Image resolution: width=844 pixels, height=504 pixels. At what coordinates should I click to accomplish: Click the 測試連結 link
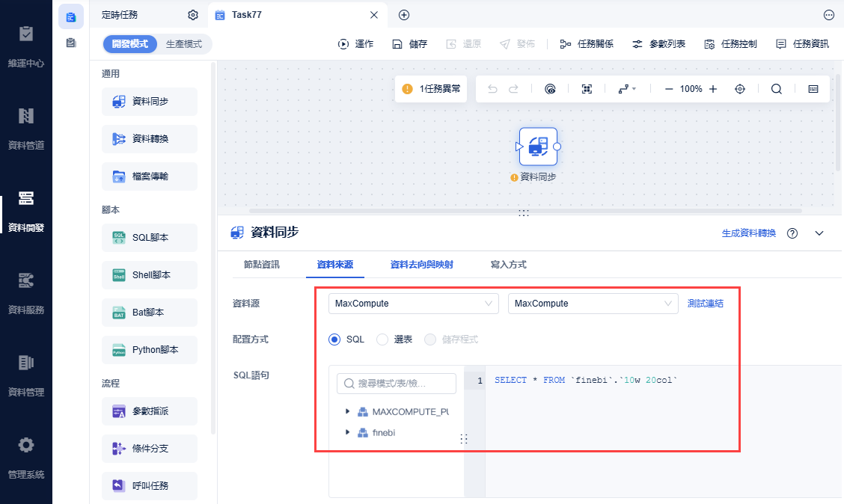point(704,304)
